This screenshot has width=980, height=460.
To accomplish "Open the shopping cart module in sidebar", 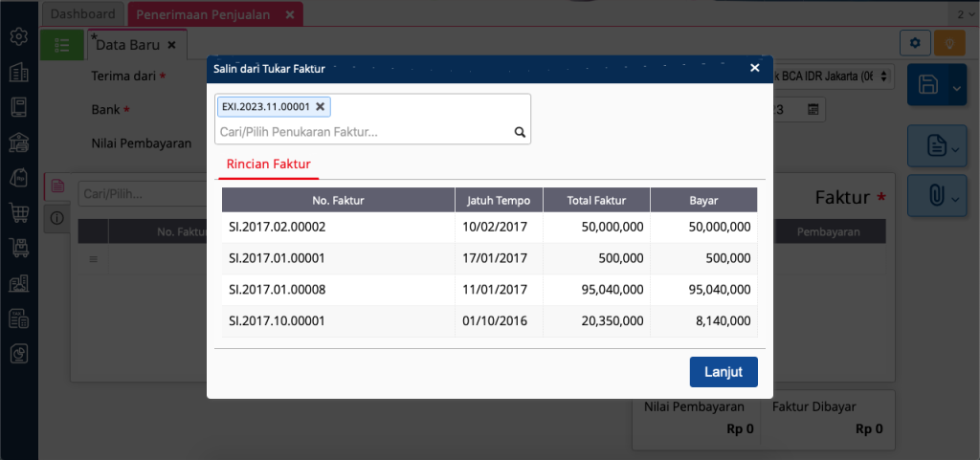I will (18, 212).
